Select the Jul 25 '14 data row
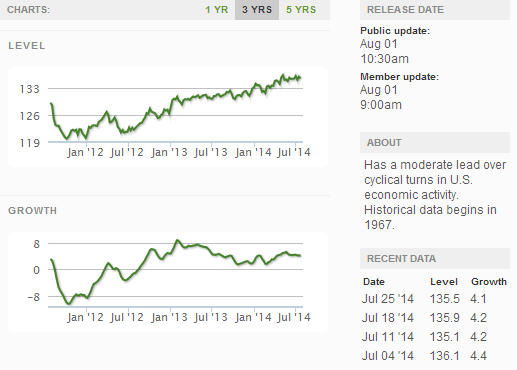517x370 pixels. [x=435, y=299]
